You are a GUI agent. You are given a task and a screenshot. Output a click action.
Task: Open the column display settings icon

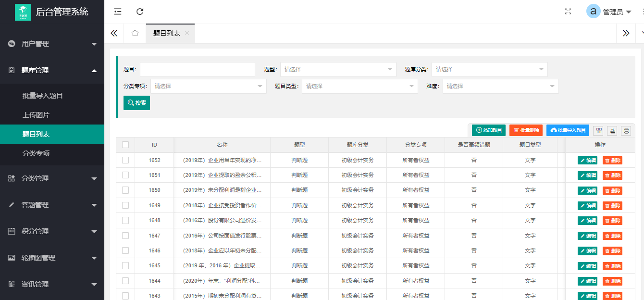pos(598,130)
